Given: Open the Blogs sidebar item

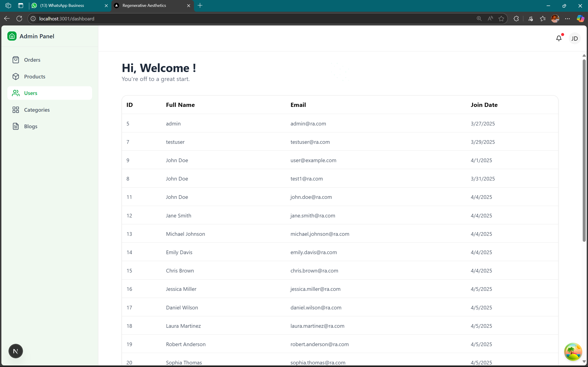Looking at the screenshot, I should 31,126.
